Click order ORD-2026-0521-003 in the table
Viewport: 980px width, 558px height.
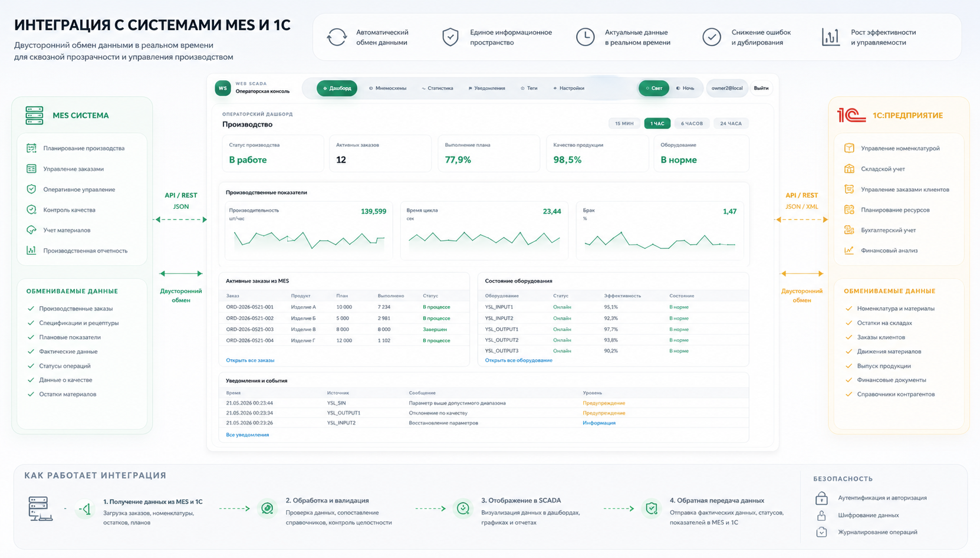click(x=249, y=329)
